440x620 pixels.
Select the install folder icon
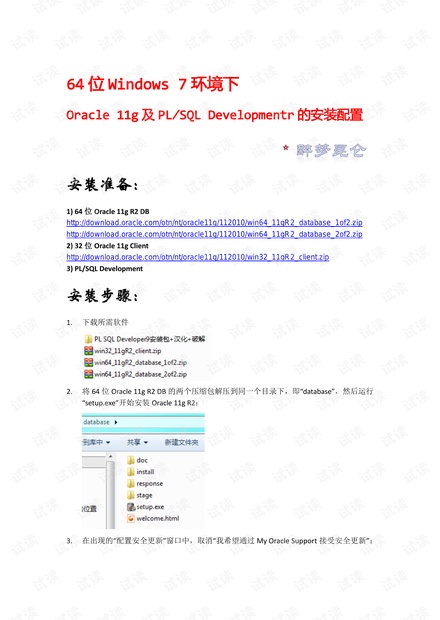coord(131,472)
